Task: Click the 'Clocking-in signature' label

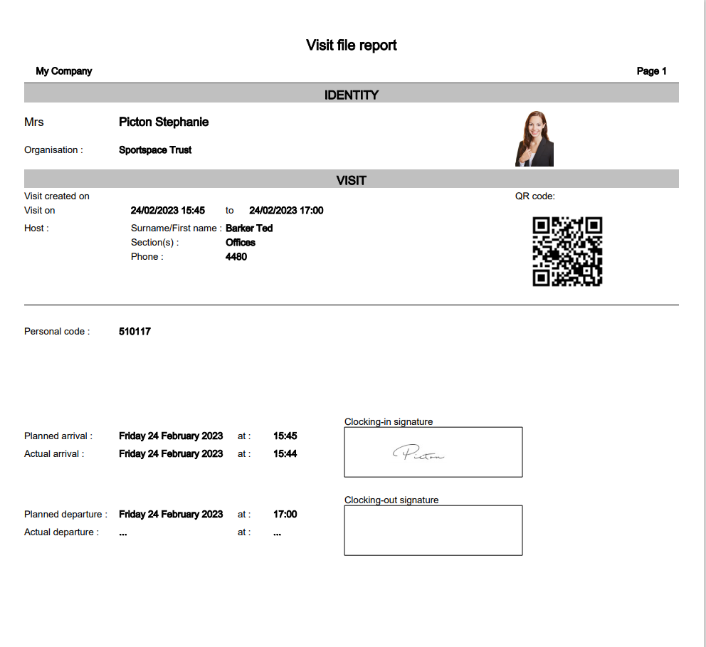Action: click(389, 421)
